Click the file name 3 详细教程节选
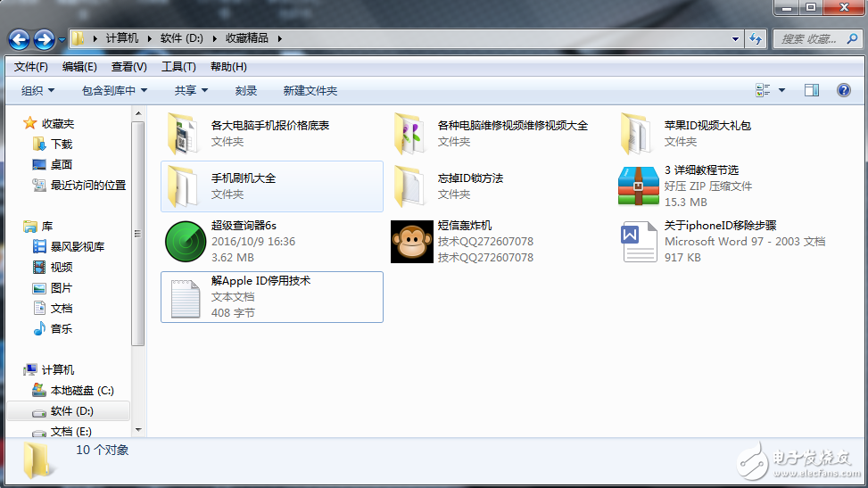The height and width of the screenshot is (488, 868). 701,170
